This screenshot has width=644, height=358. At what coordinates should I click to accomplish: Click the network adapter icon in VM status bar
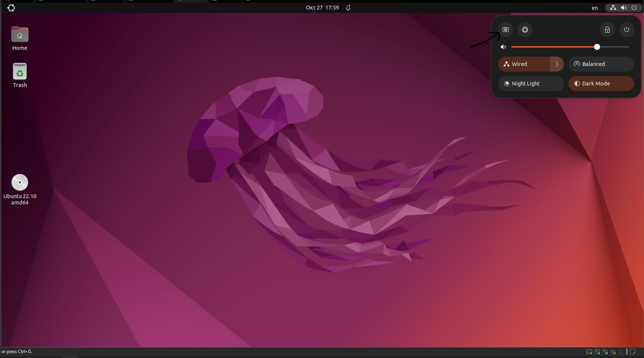(605, 351)
